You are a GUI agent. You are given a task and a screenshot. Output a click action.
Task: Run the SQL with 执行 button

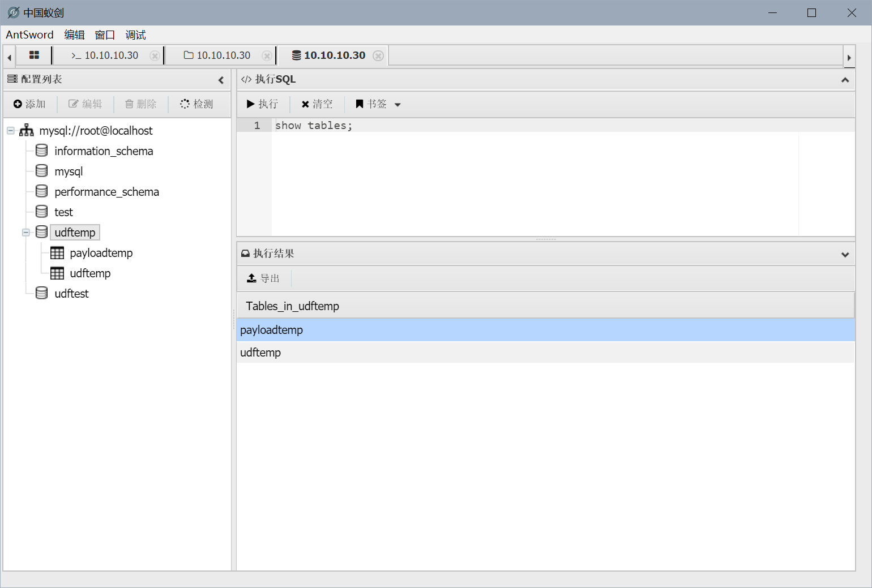point(263,104)
